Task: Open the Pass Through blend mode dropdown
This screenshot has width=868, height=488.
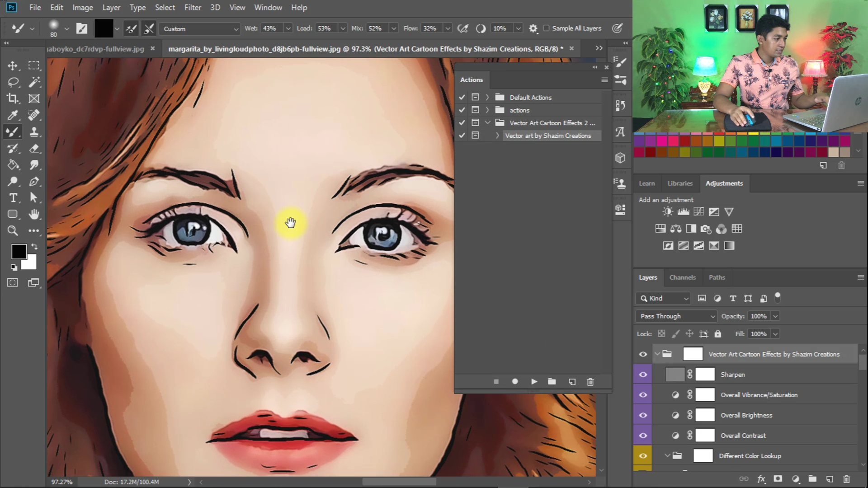Action: click(676, 316)
